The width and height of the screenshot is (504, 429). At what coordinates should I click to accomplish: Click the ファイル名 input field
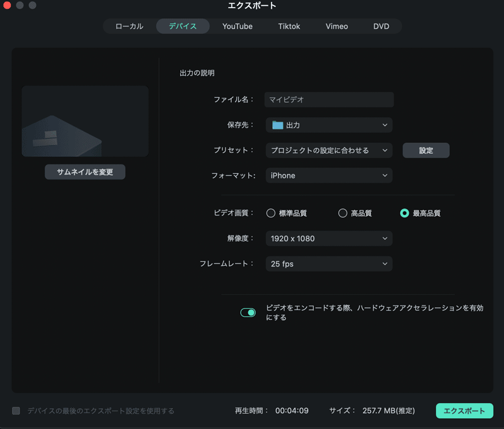pos(329,100)
